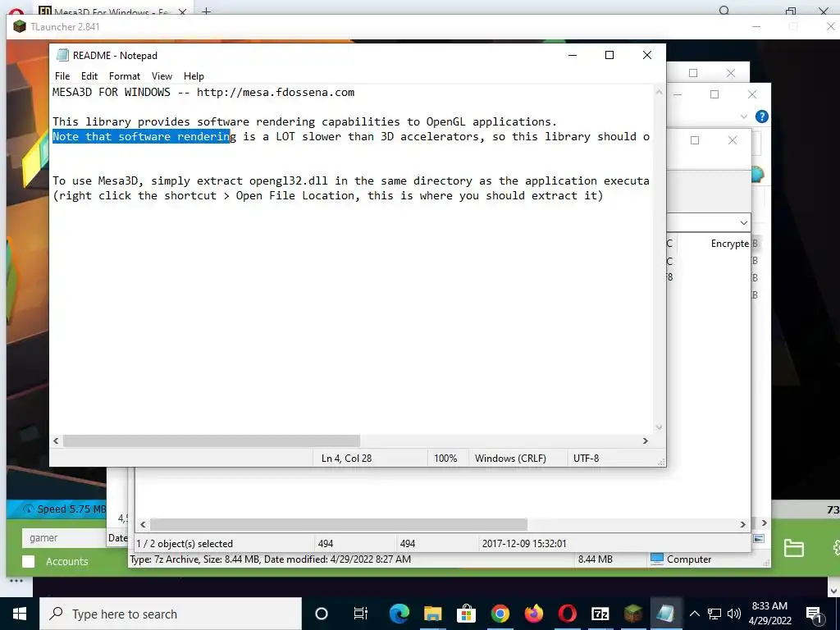Open network status in the system tray
This screenshot has height=630, width=840.
pyautogui.click(x=714, y=614)
